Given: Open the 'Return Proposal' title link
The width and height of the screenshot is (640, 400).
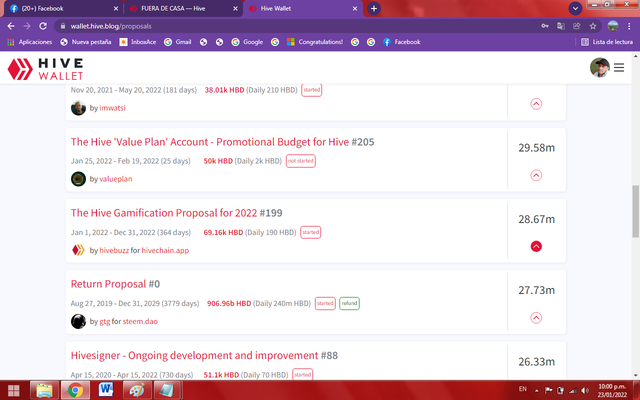Looking at the screenshot, I should (x=108, y=284).
